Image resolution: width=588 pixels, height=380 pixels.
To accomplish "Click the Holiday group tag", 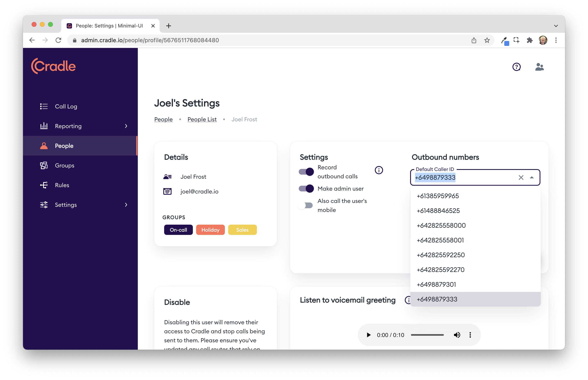I will tap(210, 230).
